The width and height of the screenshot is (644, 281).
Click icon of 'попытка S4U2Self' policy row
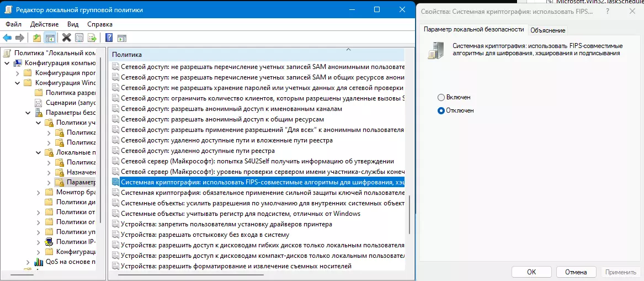tap(115, 161)
